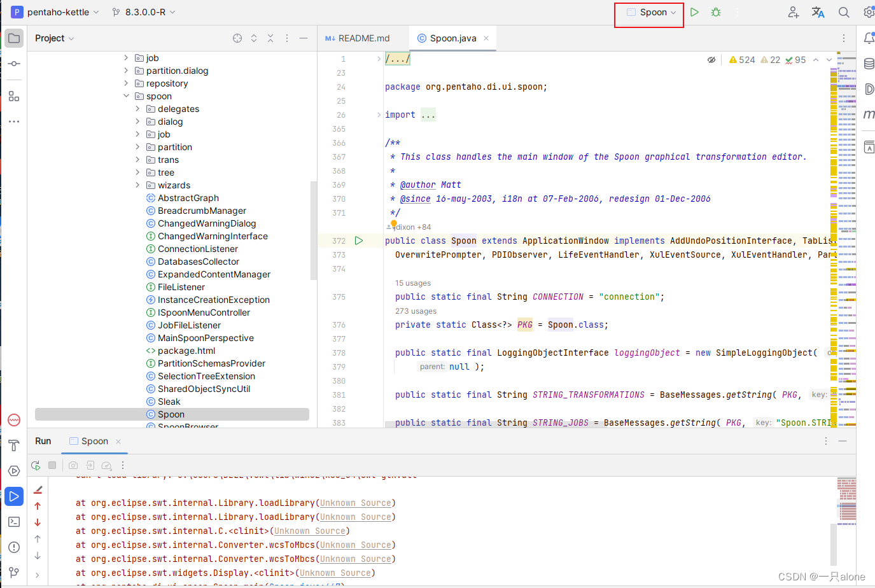Open the Structure tool window

tap(14, 96)
